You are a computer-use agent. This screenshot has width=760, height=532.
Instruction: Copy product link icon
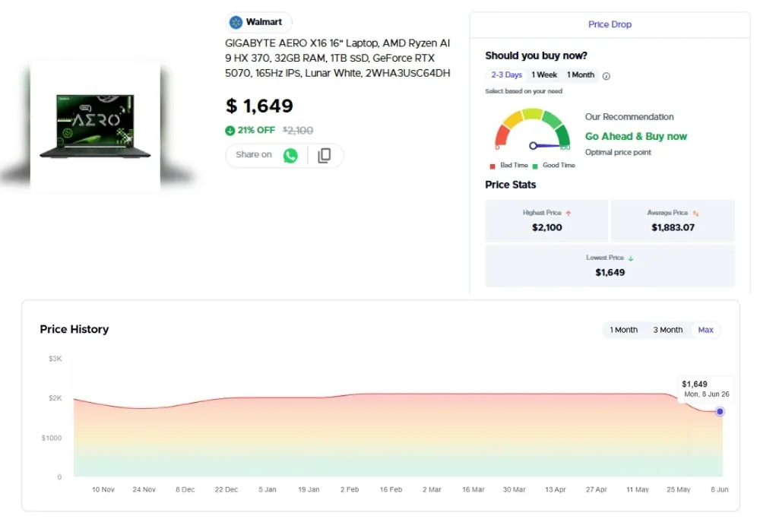pos(325,156)
